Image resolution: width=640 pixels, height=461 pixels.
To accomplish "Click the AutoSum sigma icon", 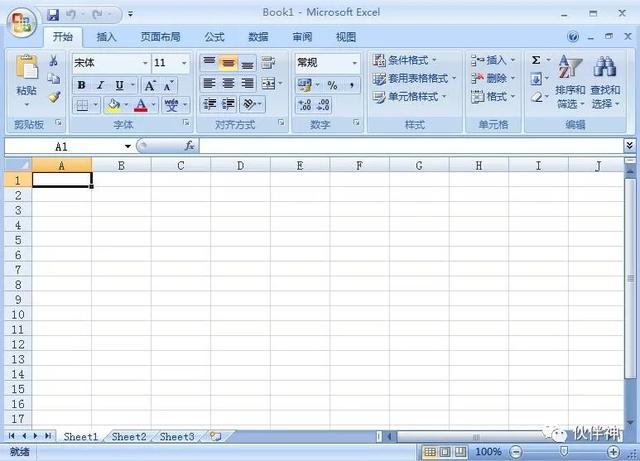I will coord(536,60).
